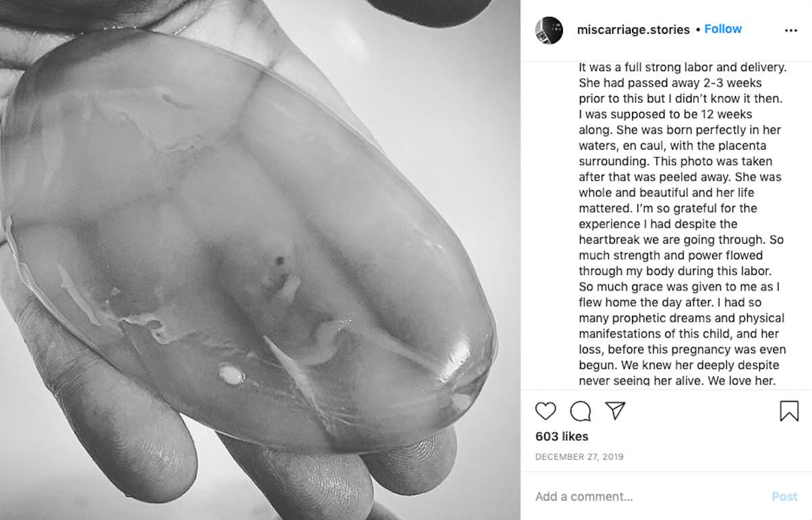Click the word 'likes' under action icons
Screen dimensions: 812x520
(x=574, y=437)
